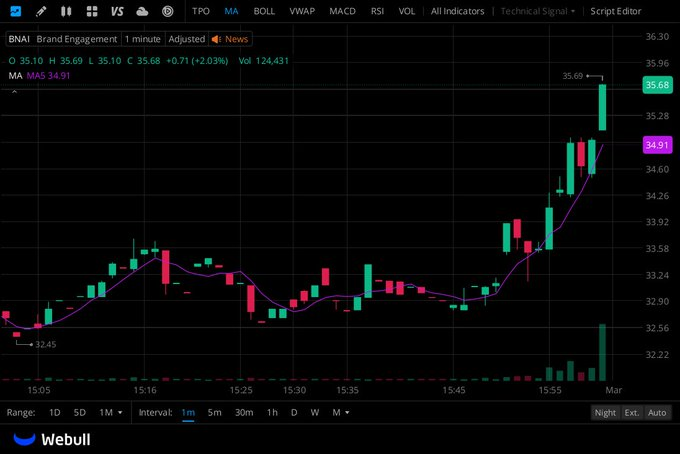Click the tallest green volume bar
Viewport: 680px width, 454px height.
(x=602, y=352)
